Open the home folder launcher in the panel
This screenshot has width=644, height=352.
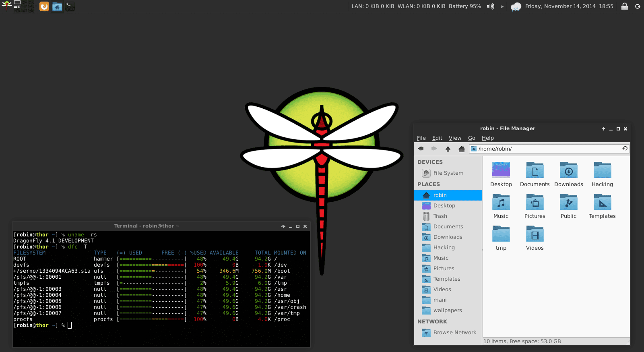[57, 6]
